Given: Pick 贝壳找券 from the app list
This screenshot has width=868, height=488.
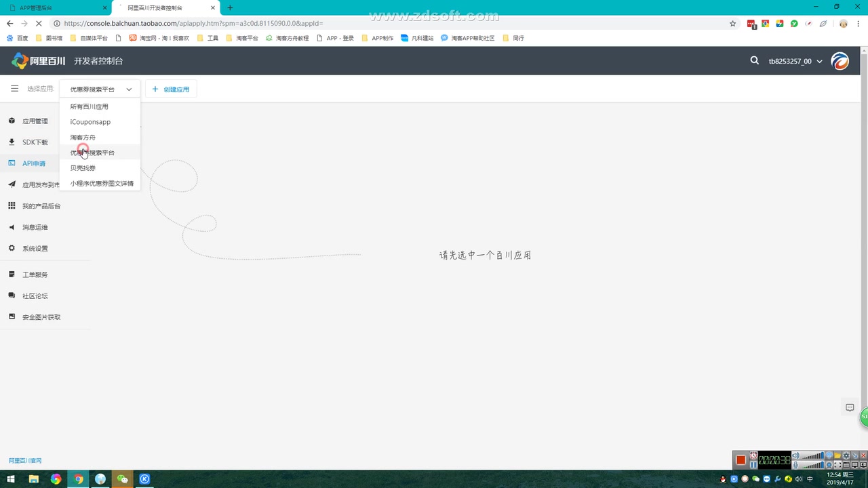Looking at the screenshot, I should [100, 168].
